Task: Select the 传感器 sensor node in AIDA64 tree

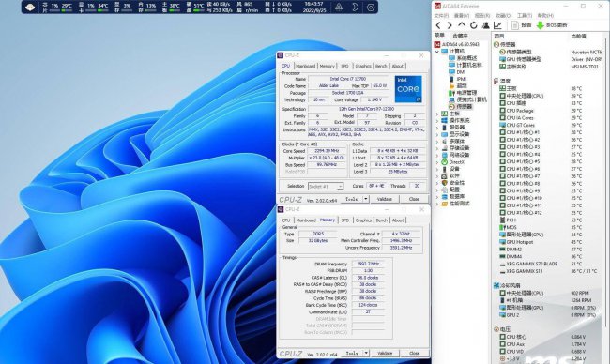Action: (461, 106)
